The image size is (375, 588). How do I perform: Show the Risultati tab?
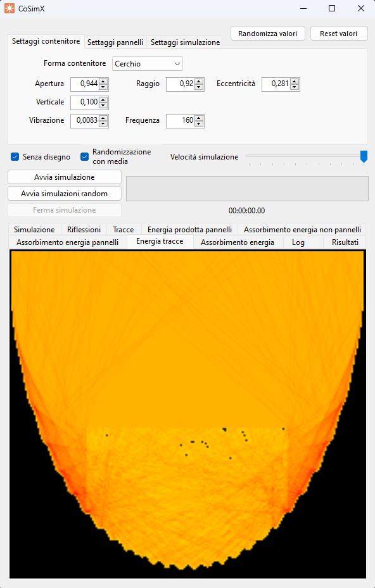point(345,242)
